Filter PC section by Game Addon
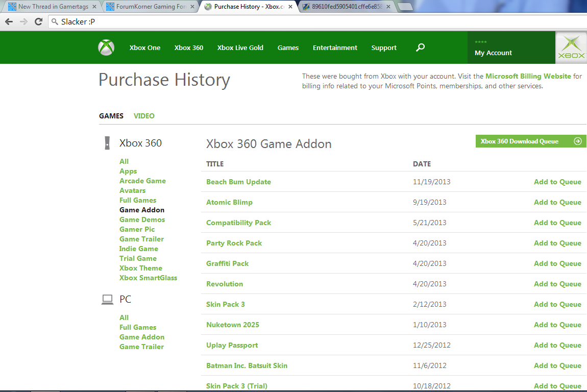 tap(142, 337)
